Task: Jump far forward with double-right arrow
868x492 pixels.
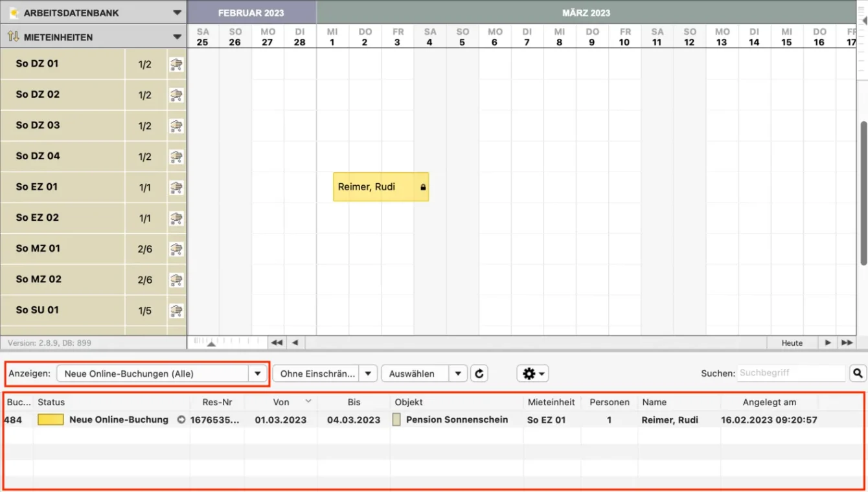Action: (x=847, y=342)
